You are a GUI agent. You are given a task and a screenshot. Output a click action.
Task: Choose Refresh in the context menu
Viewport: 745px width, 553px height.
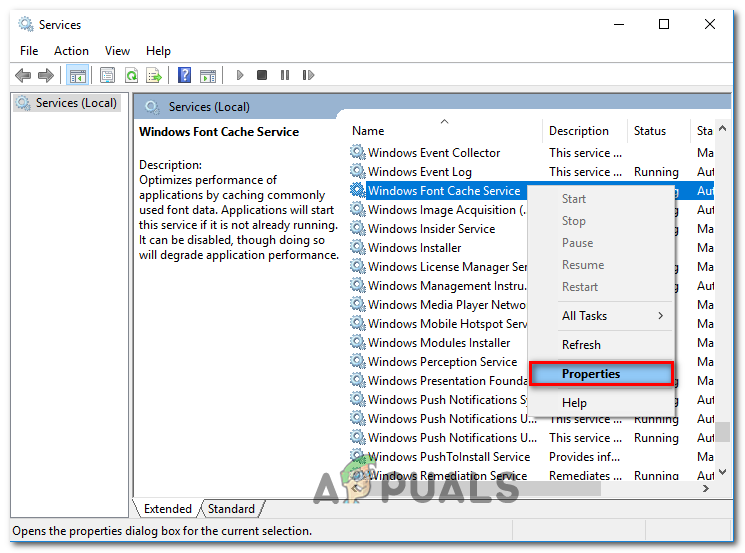click(601, 345)
